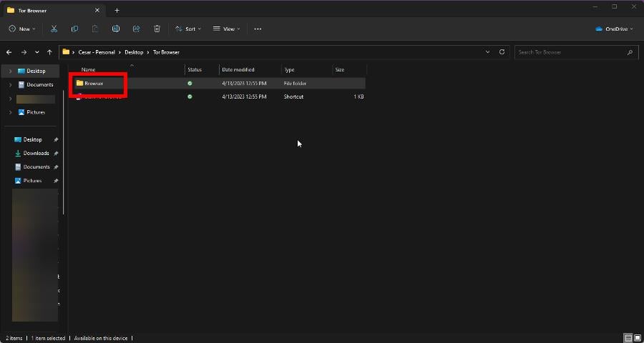Click the Paste icon in toolbar
The image size is (644, 343).
pos(95,29)
